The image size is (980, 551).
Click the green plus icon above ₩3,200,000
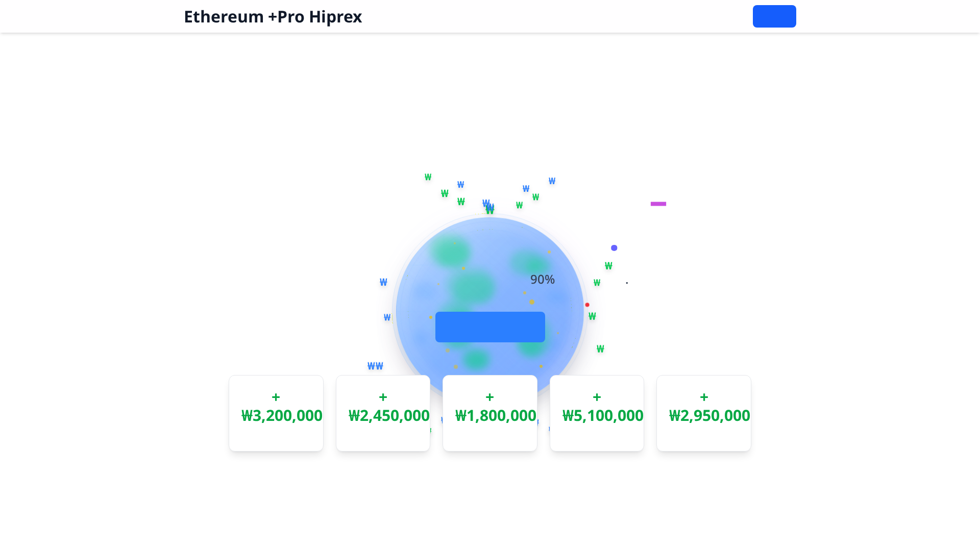tap(276, 396)
